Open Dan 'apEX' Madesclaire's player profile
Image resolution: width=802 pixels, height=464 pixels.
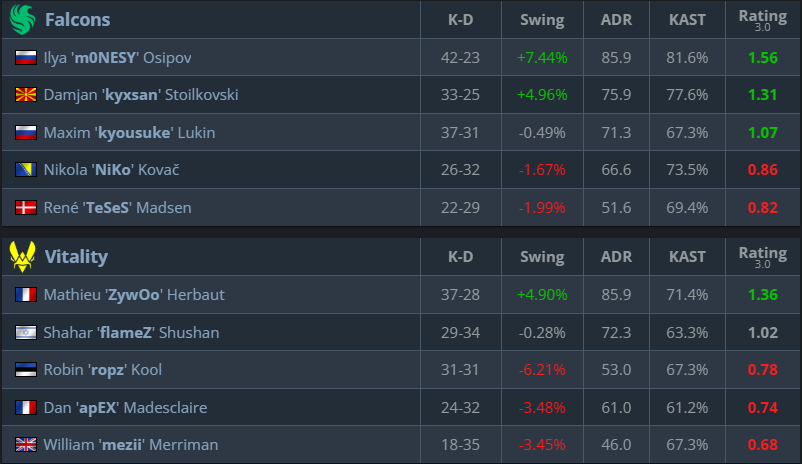[129, 407]
